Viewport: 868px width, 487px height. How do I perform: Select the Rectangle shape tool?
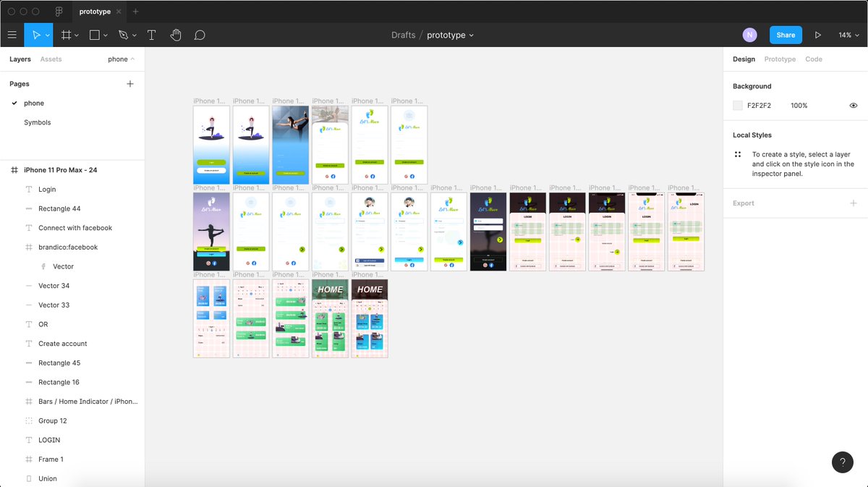click(x=95, y=35)
